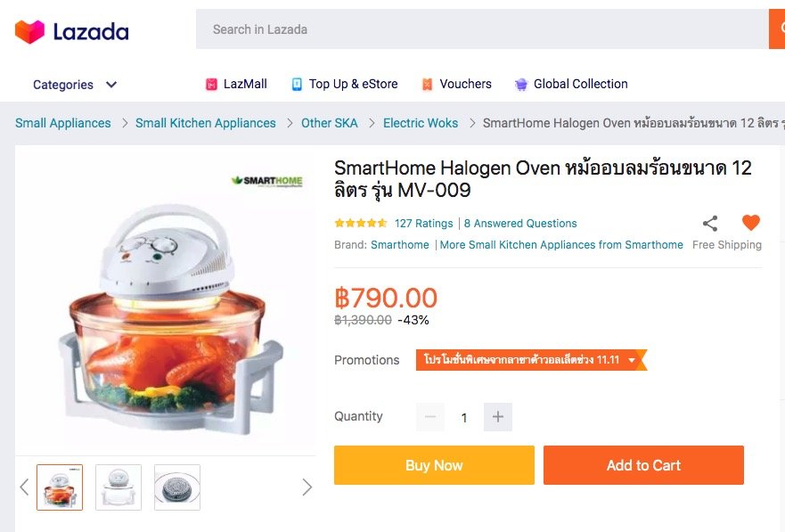
Task: Click the LazMall icon
Action: pos(212,85)
